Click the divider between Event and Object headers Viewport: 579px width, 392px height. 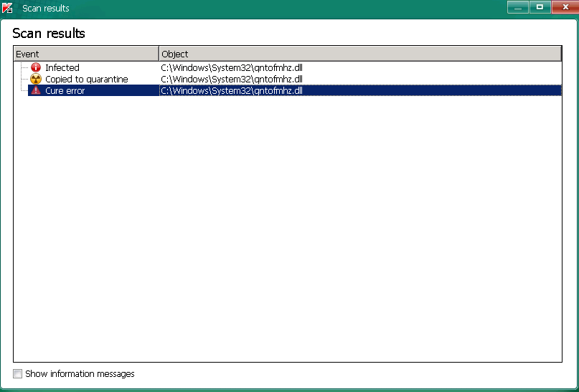(x=159, y=54)
